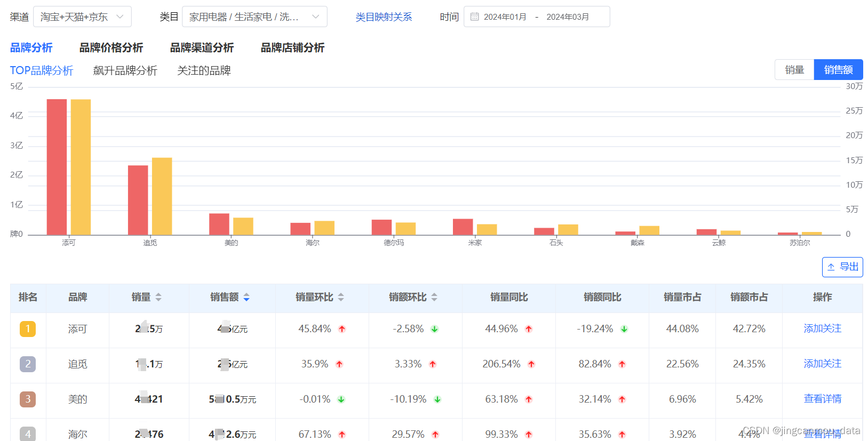
Task: Click down arrow beside -0.01%
Action: tap(341, 399)
